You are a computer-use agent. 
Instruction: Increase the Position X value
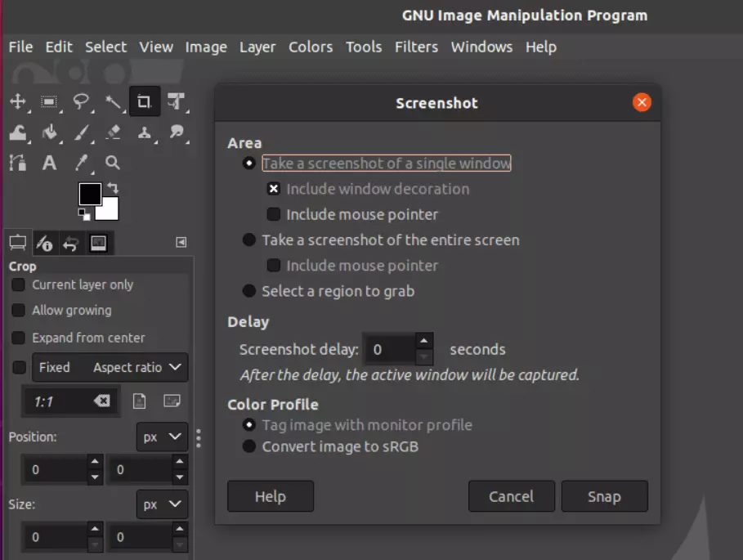point(95,461)
